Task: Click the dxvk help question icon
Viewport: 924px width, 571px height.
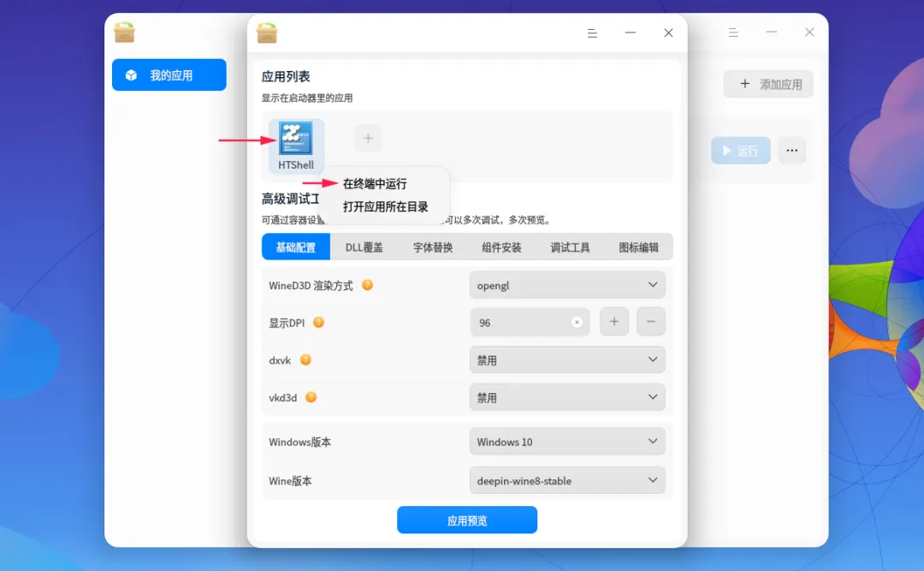Action: (305, 360)
